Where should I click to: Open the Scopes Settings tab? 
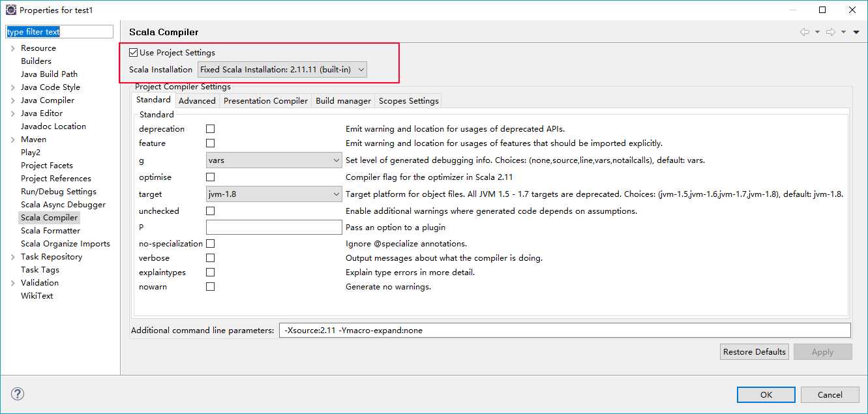tap(408, 101)
